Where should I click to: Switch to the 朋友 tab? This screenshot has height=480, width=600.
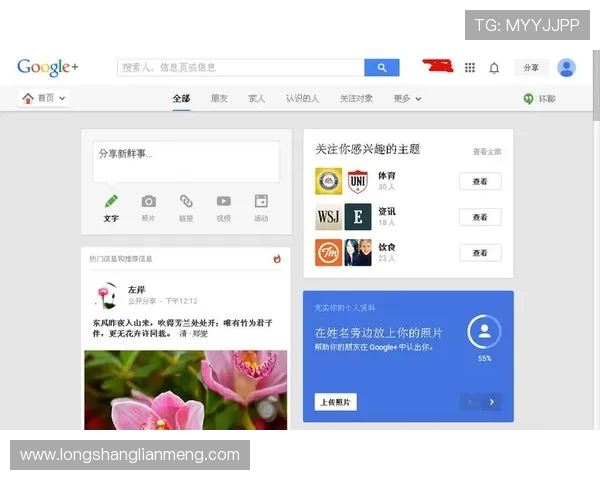tap(219, 99)
